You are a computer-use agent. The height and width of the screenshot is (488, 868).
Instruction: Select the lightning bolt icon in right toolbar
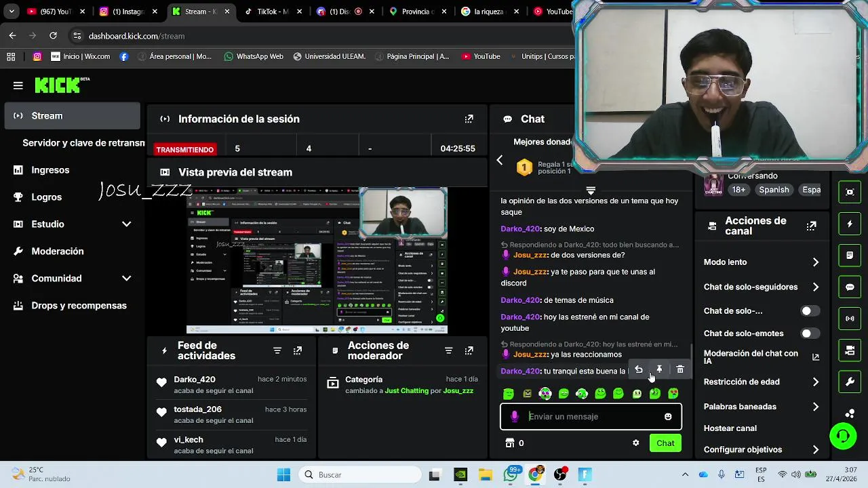click(x=850, y=224)
